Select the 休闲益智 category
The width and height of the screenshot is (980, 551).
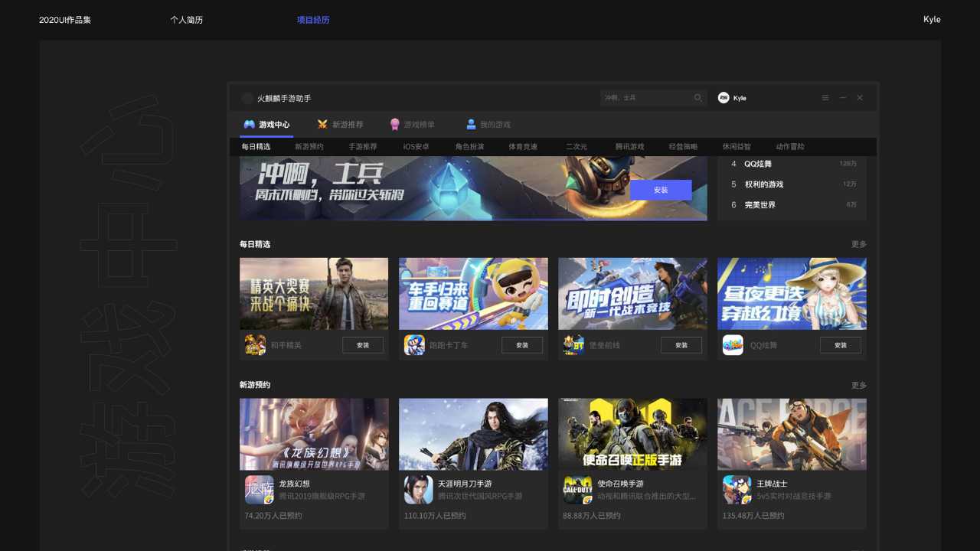point(737,147)
